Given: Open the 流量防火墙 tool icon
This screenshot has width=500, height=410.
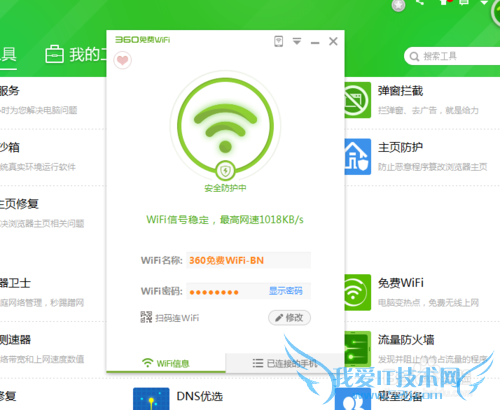Looking at the screenshot, I should 357,349.
